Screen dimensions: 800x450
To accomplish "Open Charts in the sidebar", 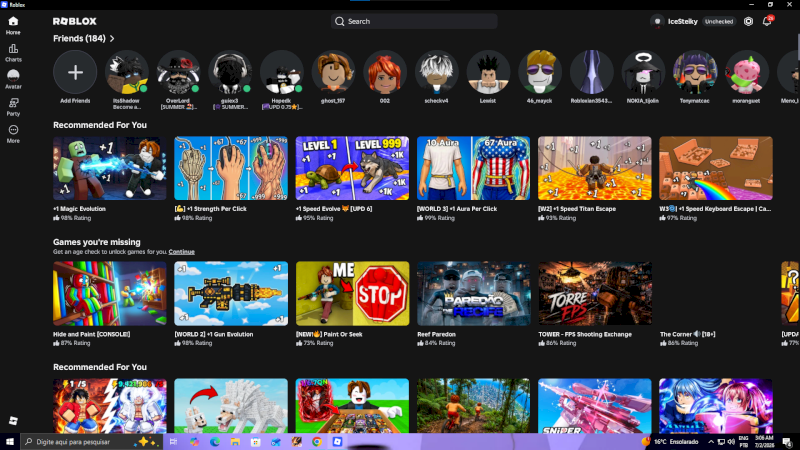I will [13, 53].
